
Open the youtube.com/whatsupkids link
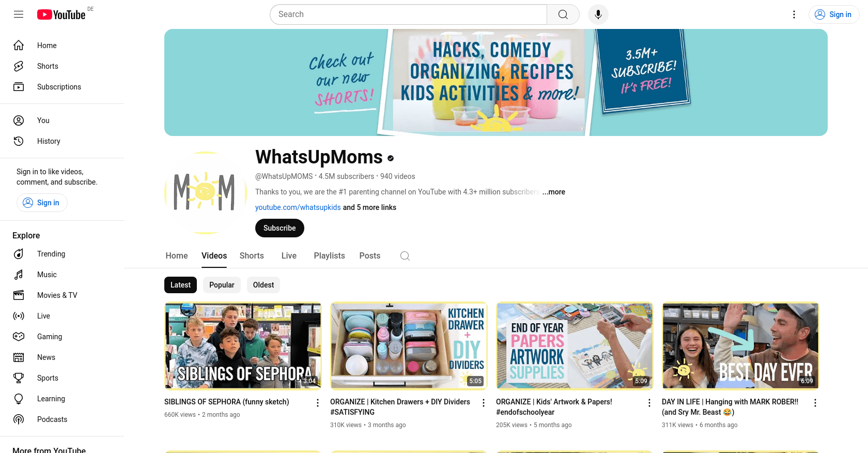point(298,207)
